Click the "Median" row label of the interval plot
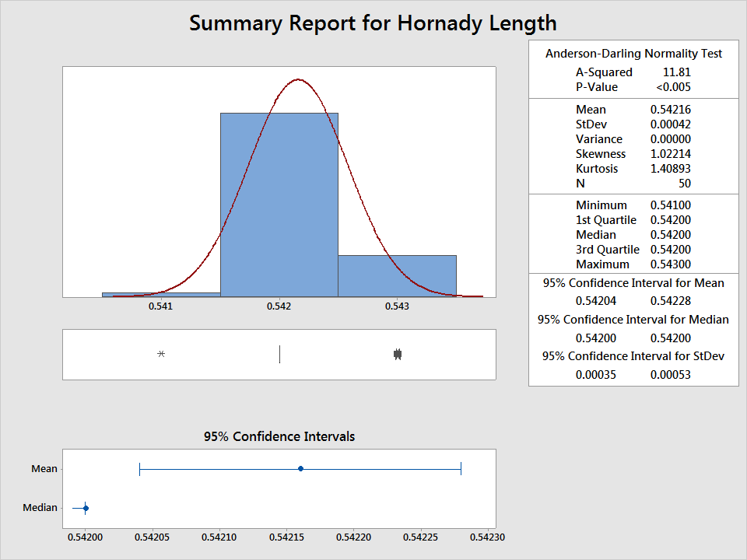This screenshot has height=560, width=747. point(40,508)
